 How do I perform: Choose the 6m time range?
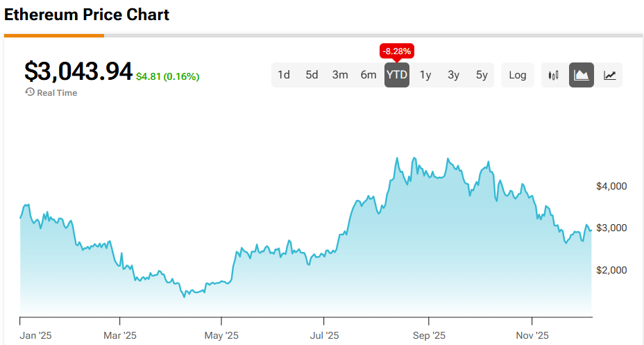pyautogui.click(x=368, y=75)
